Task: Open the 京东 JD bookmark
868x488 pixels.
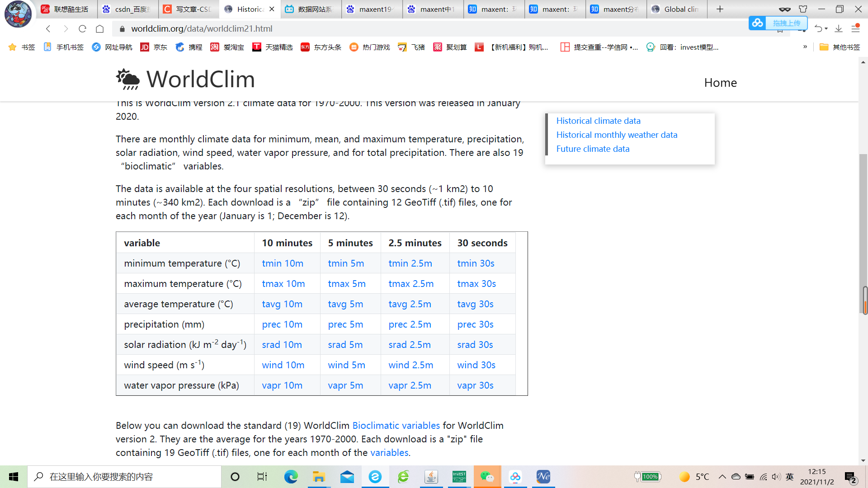Action: 154,47
